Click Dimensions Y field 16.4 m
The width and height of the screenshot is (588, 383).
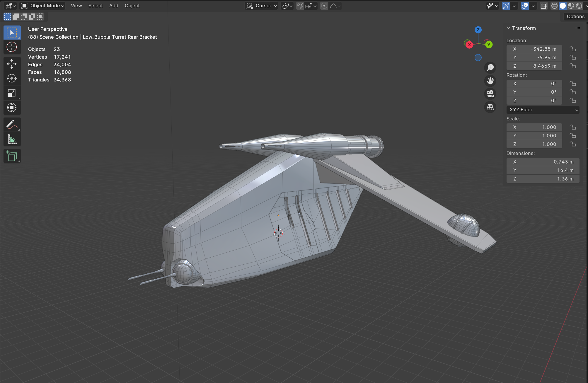(x=543, y=171)
